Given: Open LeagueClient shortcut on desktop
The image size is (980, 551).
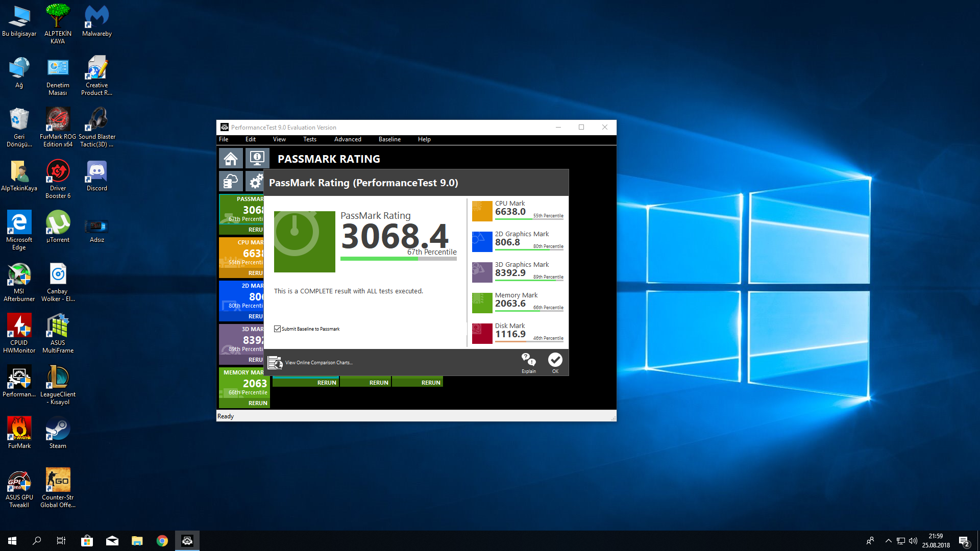Looking at the screenshot, I should click(x=58, y=385).
